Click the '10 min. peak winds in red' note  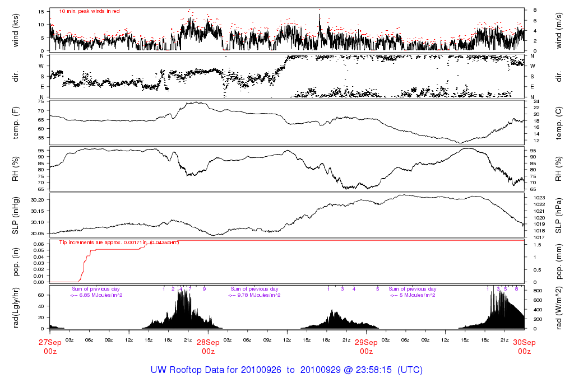(x=89, y=11)
